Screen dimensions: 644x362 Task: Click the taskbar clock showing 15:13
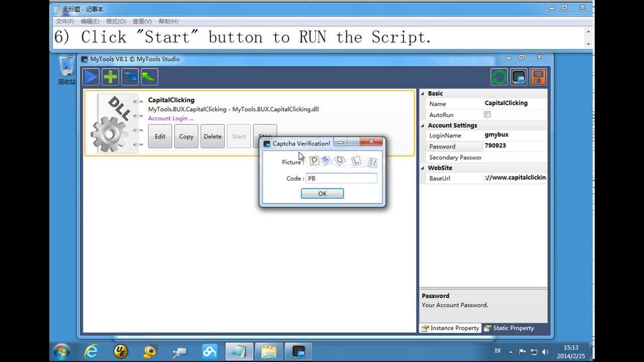(571, 351)
